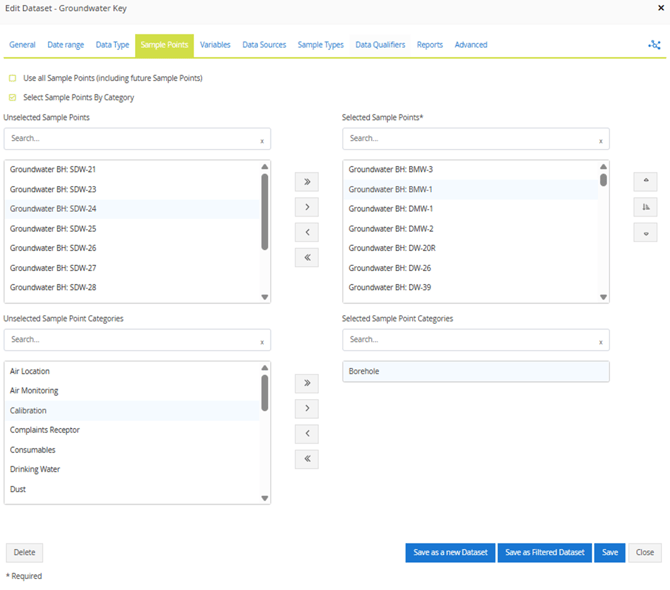Click the hierarchy diagram icon at top right
Viewport: 670px width, 590px height.
click(x=654, y=45)
